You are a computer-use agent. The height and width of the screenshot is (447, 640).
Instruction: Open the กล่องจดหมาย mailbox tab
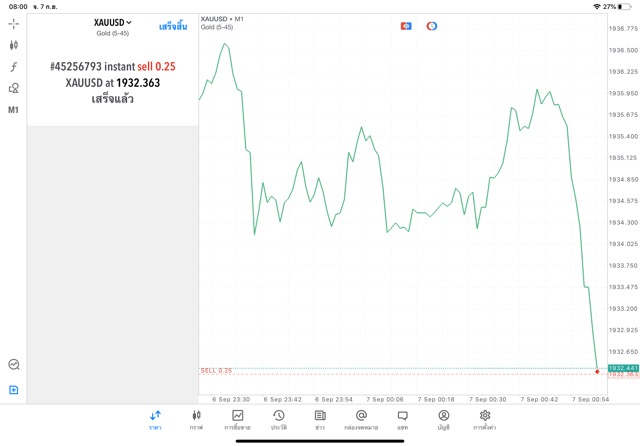(x=361, y=419)
